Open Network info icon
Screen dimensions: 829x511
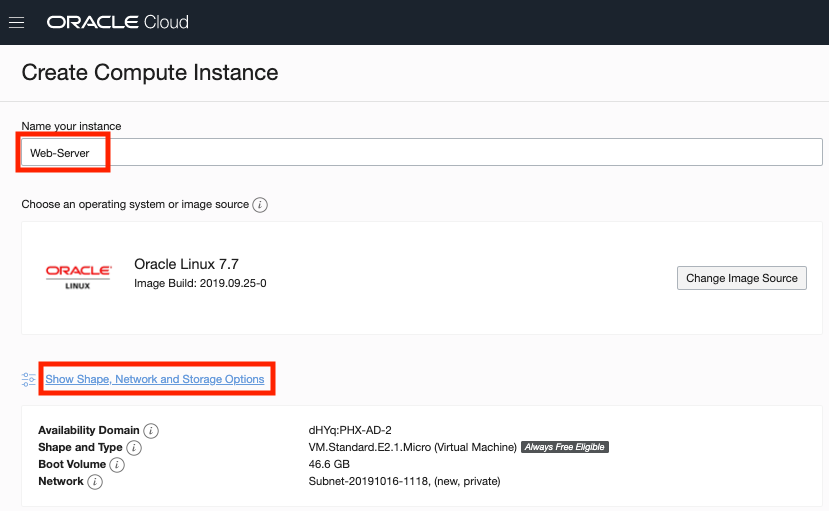(95, 481)
